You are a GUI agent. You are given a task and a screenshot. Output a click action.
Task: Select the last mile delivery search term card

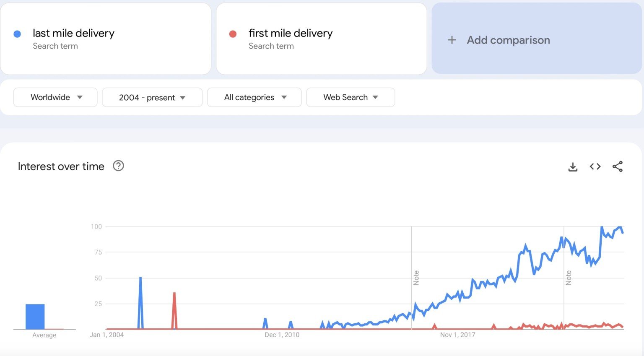(106, 39)
